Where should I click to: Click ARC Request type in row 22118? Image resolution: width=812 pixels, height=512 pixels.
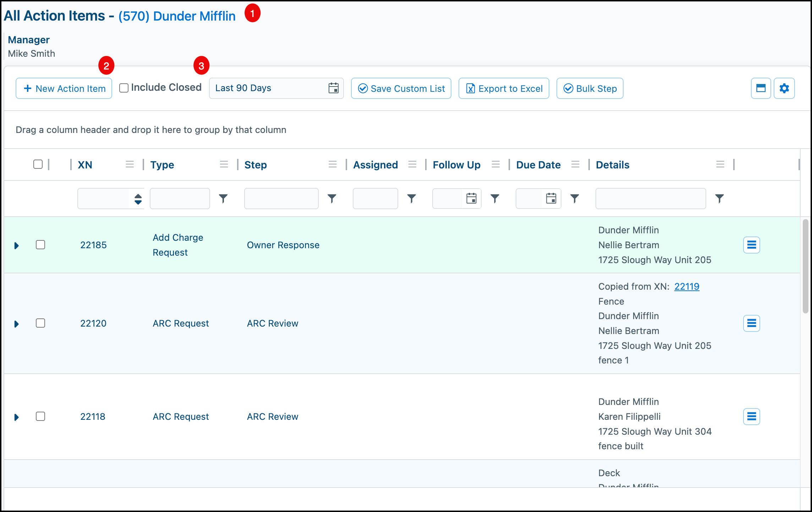tap(181, 417)
